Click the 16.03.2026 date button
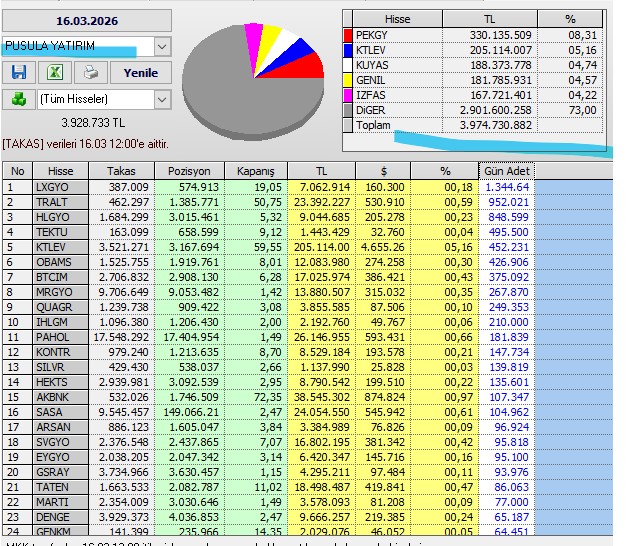The image size is (641, 546). (87, 21)
